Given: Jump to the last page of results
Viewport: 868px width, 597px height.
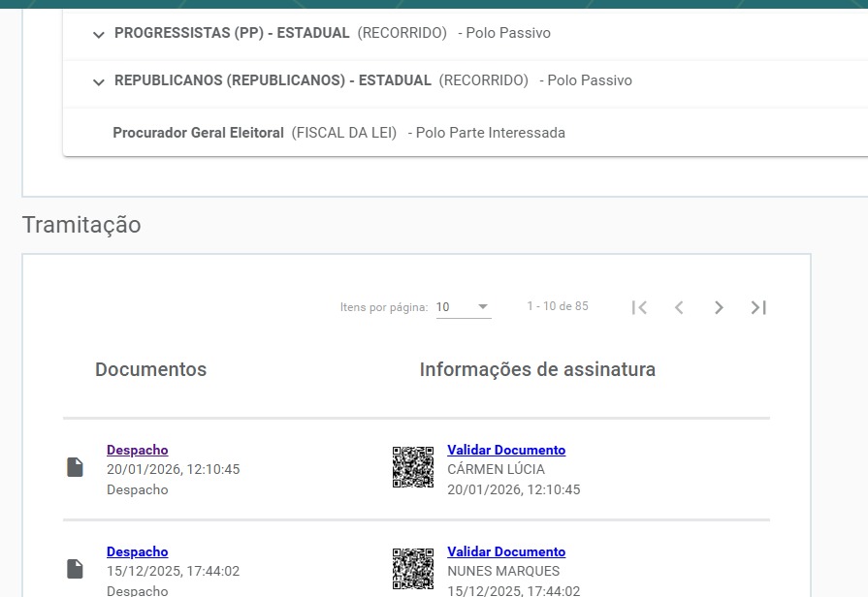Looking at the screenshot, I should 758,307.
